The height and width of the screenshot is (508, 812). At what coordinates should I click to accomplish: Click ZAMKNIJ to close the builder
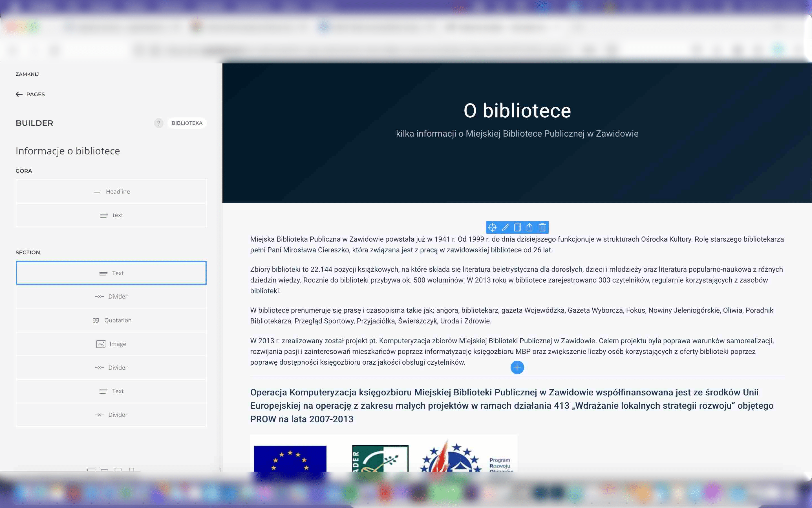click(x=27, y=74)
